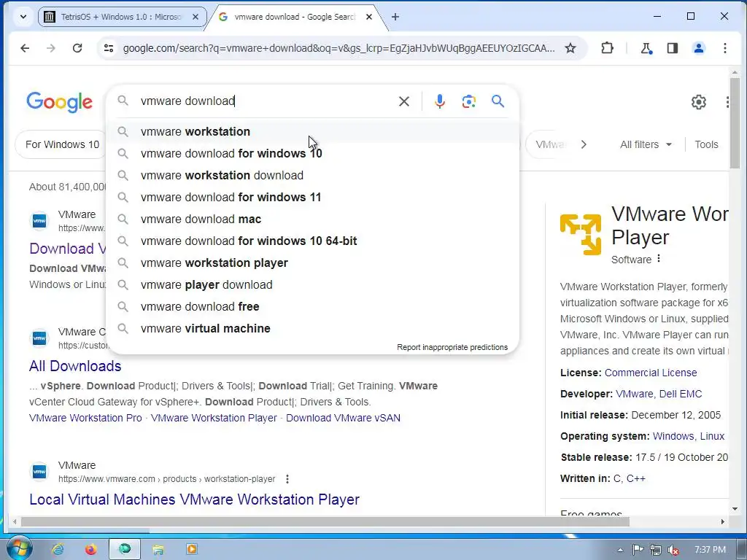Go forward with the forward arrow
The image size is (747, 560).
coord(51,48)
